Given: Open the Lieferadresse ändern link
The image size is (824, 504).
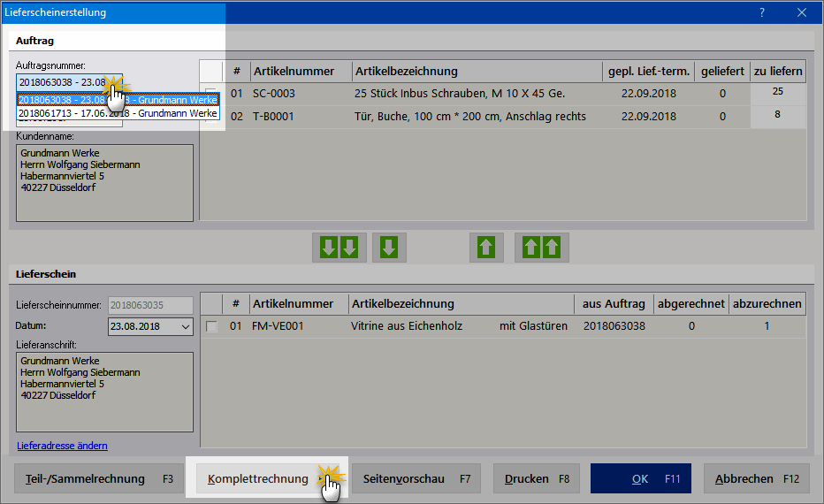Looking at the screenshot, I should coord(62,446).
